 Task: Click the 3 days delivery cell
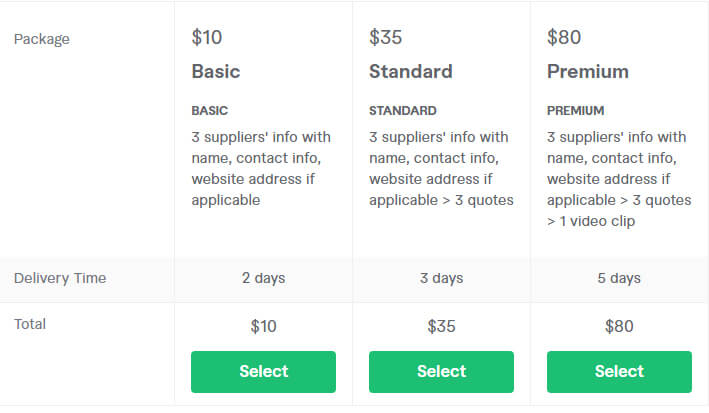441,278
